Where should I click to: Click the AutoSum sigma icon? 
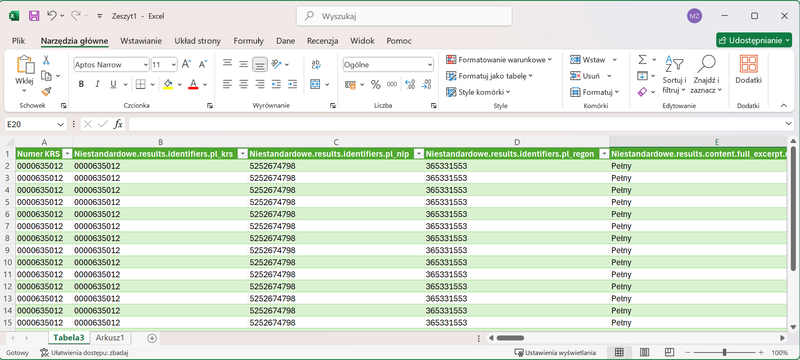pos(642,60)
